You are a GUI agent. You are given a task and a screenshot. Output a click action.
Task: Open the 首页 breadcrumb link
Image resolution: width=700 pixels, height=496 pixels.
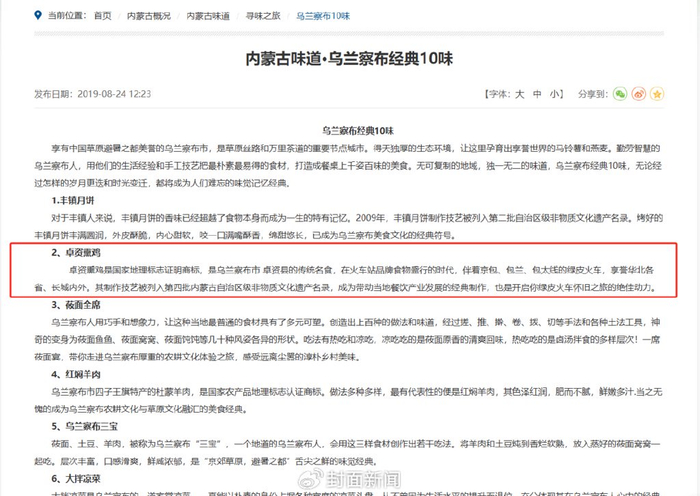click(x=102, y=16)
